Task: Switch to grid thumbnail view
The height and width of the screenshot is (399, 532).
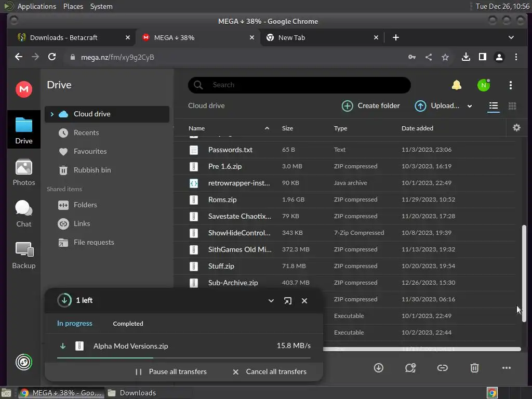Action: pos(512,106)
